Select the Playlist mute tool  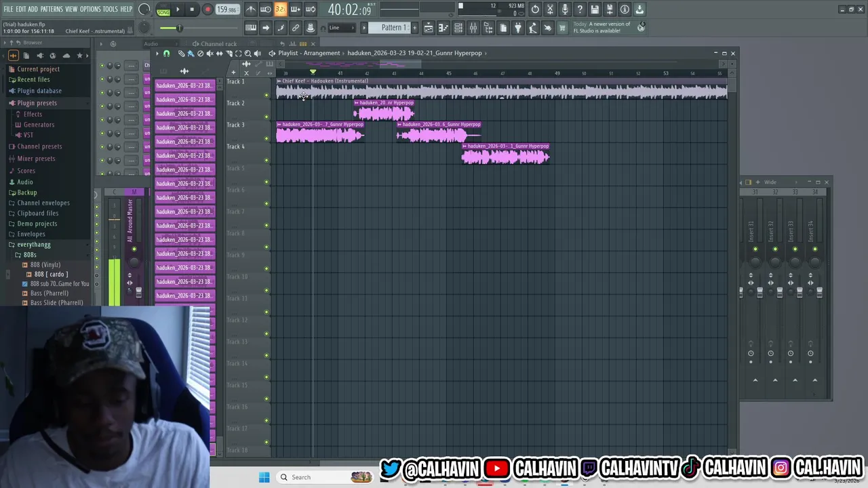pos(210,54)
